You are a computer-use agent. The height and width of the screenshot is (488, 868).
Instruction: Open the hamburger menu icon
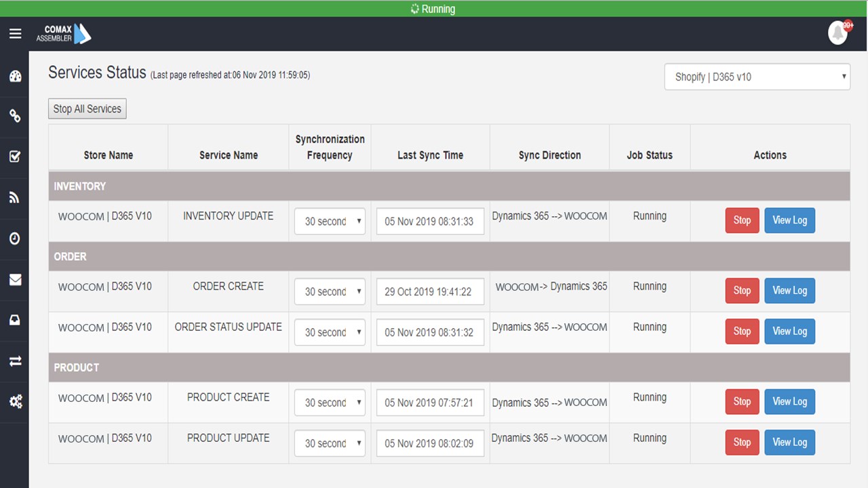coord(15,33)
